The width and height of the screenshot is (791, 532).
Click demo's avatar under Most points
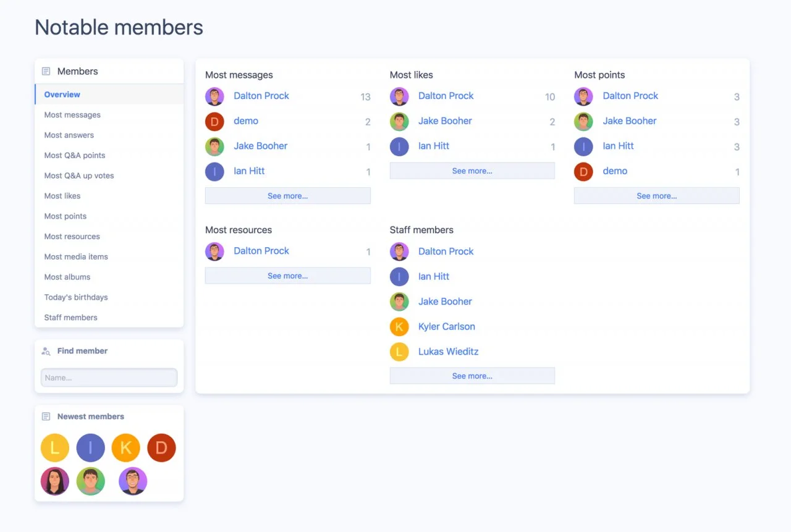point(583,171)
